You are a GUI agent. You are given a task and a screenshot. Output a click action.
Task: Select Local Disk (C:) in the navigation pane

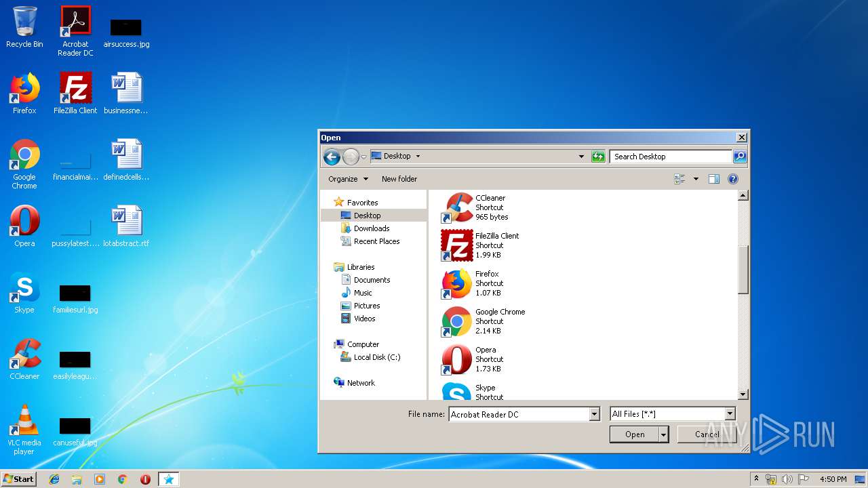(370, 357)
